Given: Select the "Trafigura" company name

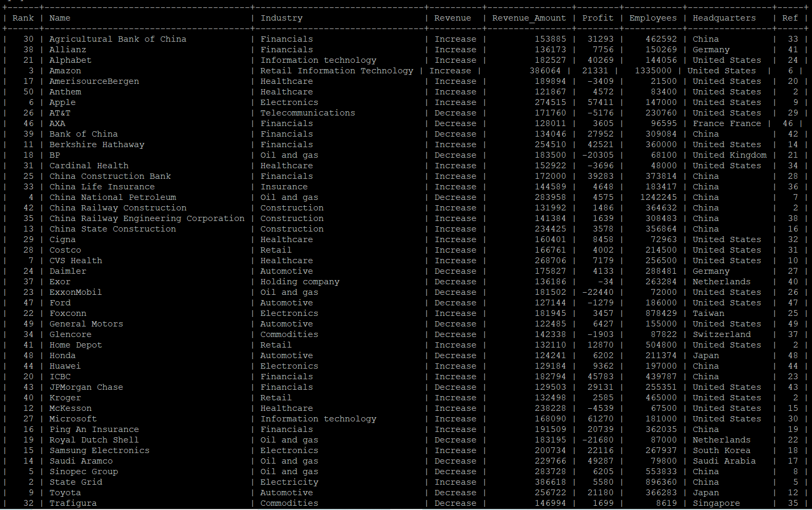Looking at the screenshot, I should click(x=73, y=503).
